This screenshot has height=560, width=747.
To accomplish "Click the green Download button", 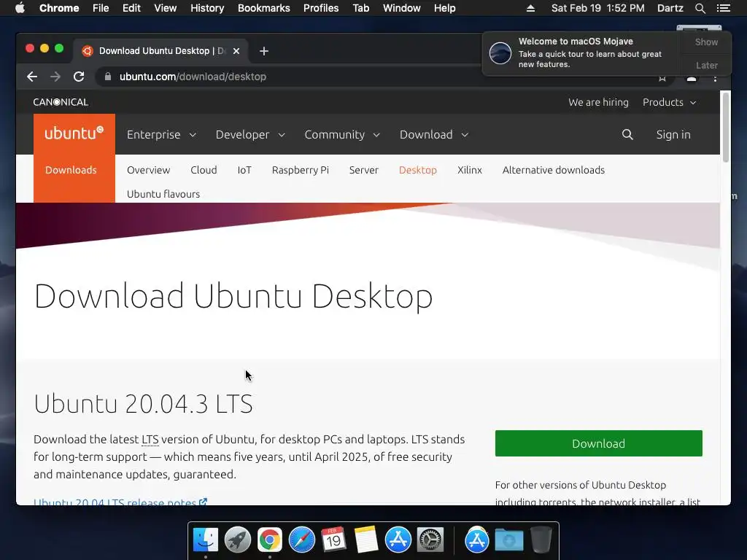I will click(x=598, y=443).
